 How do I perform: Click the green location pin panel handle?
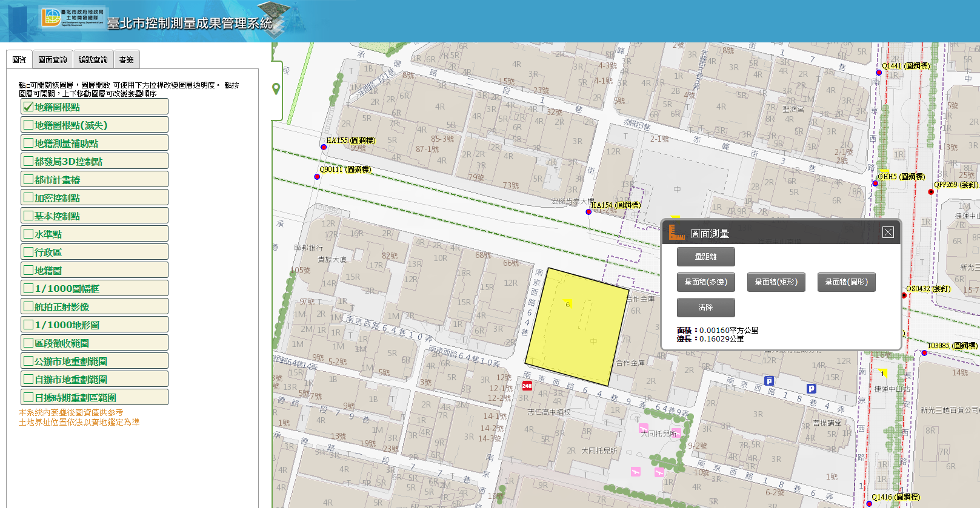point(276,89)
